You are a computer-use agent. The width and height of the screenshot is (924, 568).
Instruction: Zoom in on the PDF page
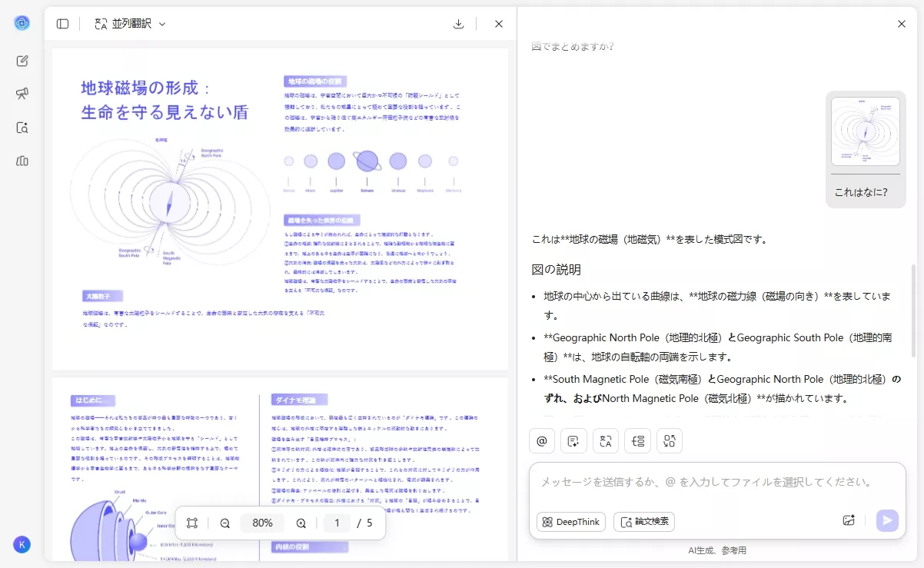click(x=301, y=523)
